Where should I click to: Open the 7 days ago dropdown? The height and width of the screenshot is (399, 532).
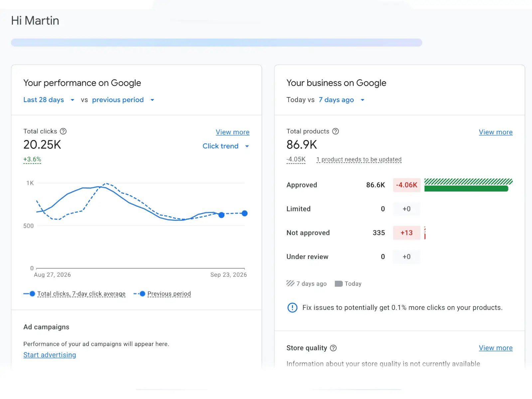coord(342,100)
